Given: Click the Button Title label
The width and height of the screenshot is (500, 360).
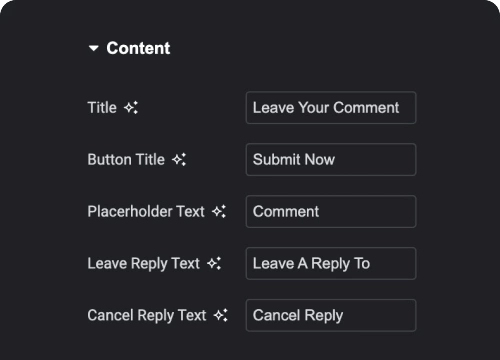Looking at the screenshot, I should (126, 160).
